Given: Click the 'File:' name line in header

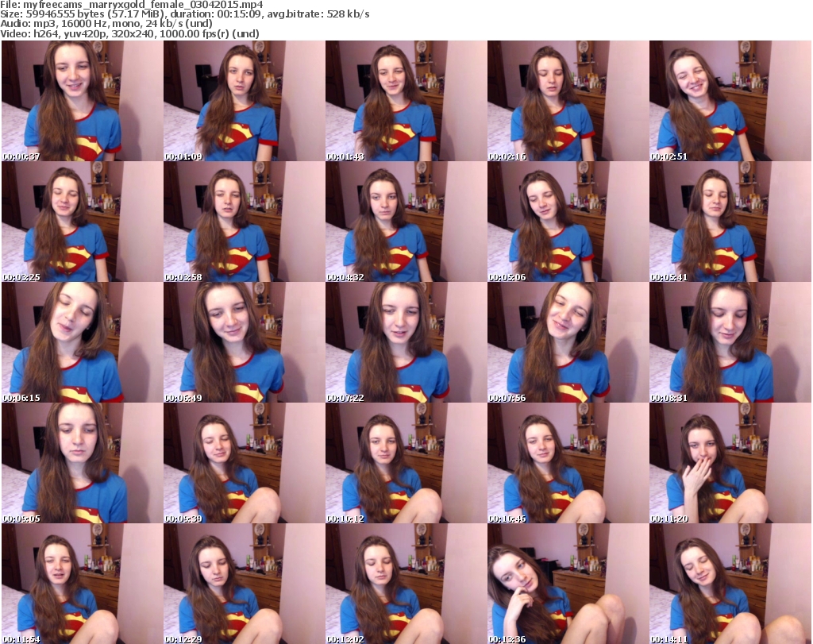Looking at the screenshot, I should (132, 5).
